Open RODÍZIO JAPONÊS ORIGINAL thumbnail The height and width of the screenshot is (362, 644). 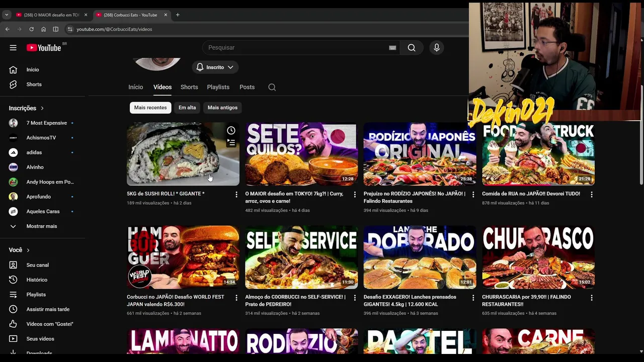pyautogui.click(x=420, y=154)
